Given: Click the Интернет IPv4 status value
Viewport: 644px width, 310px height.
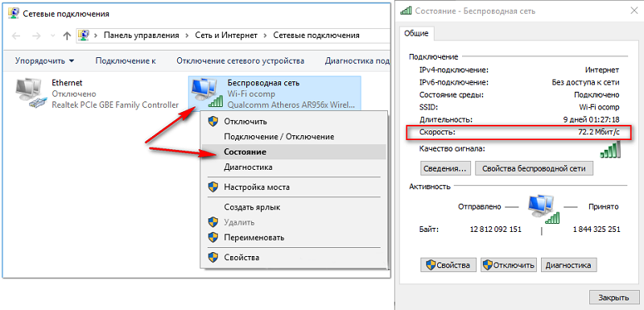Looking at the screenshot, I should 602,70.
